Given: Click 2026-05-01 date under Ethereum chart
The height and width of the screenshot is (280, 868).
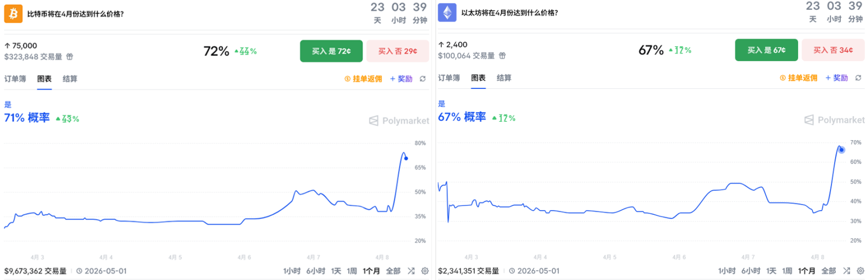Looking at the screenshot, I should pyautogui.click(x=538, y=271).
